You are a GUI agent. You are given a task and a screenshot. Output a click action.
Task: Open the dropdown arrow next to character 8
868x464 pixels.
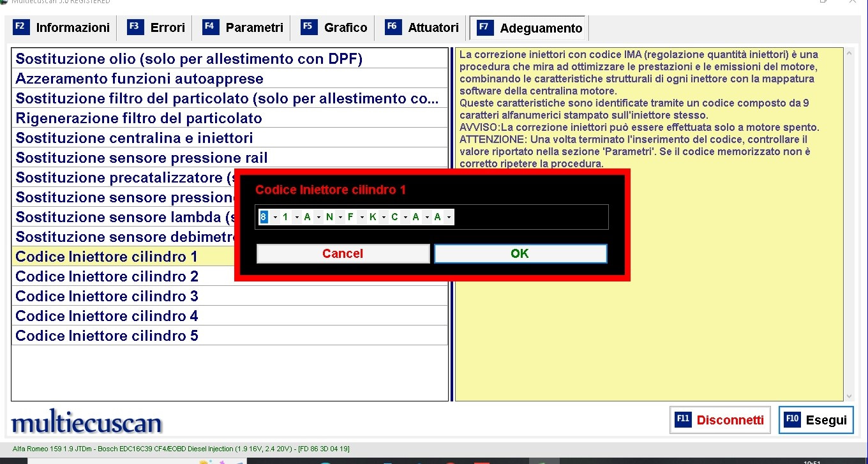point(274,218)
